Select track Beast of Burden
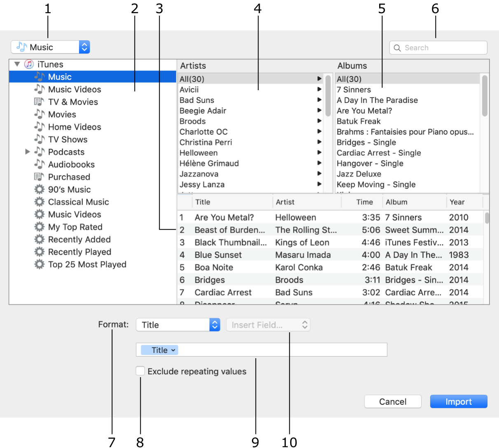 point(331,230)
